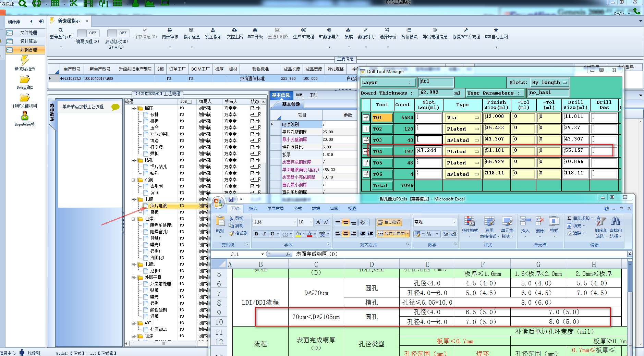Image resolution: width=644 pixels, height=356 pixels.
Task: Click the 数据对比 icon
Action: [x=366, y=30]
